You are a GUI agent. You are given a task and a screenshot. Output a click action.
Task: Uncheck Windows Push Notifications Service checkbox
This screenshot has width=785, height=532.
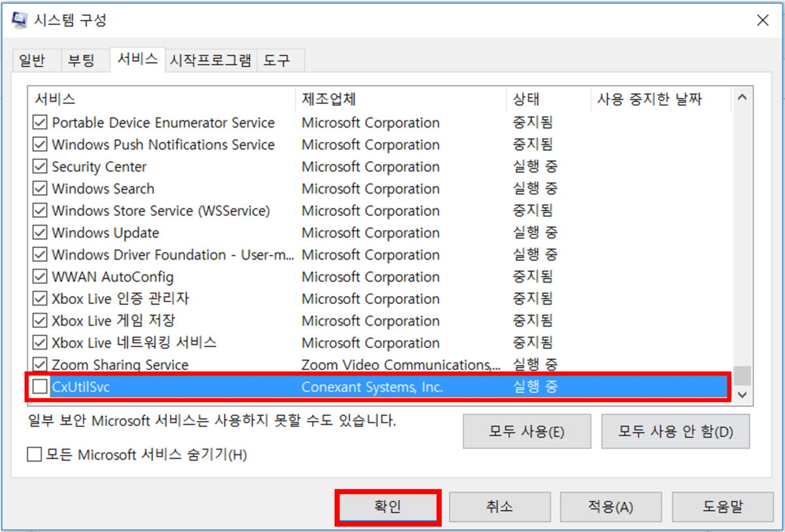click(x=40, y=144)
